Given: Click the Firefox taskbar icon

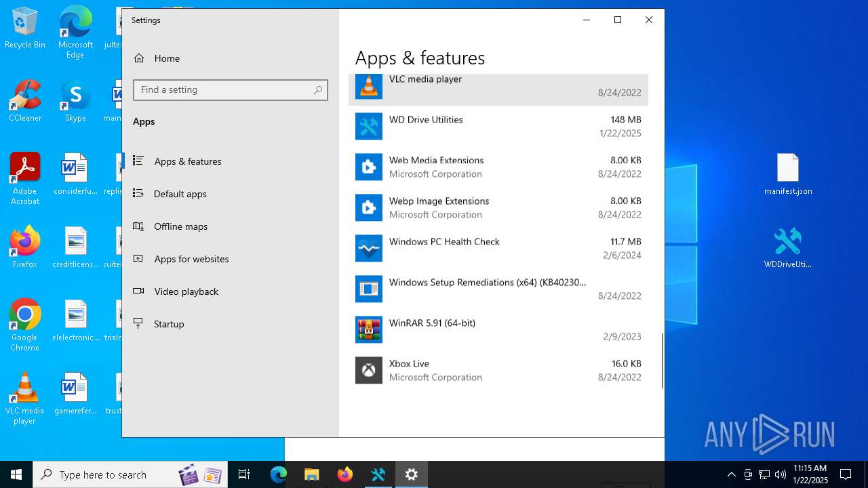Looking at the screenshot, I should [x=345, y=474].
